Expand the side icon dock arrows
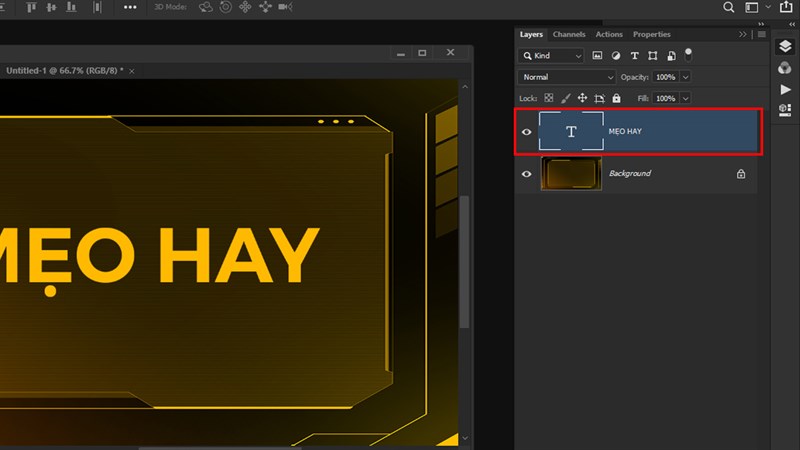The height and width of the screenshot is (450, 800). coord(792,24)
